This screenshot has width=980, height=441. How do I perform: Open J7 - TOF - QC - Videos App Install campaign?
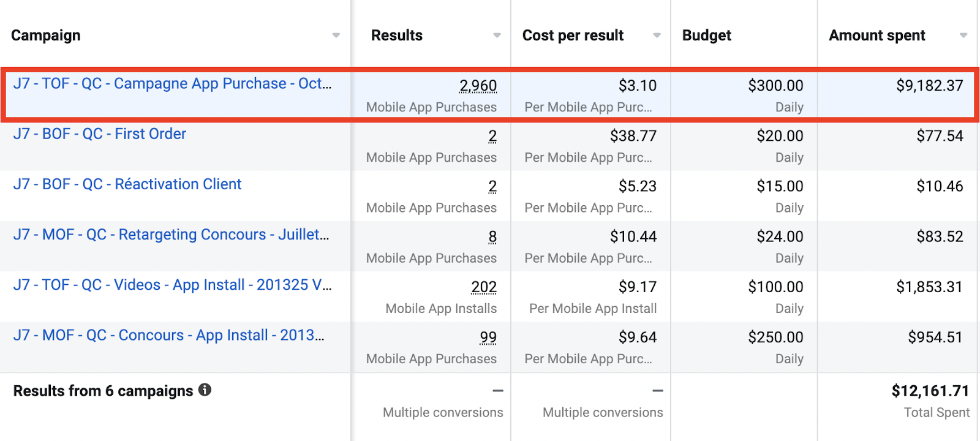click(172, 285)
